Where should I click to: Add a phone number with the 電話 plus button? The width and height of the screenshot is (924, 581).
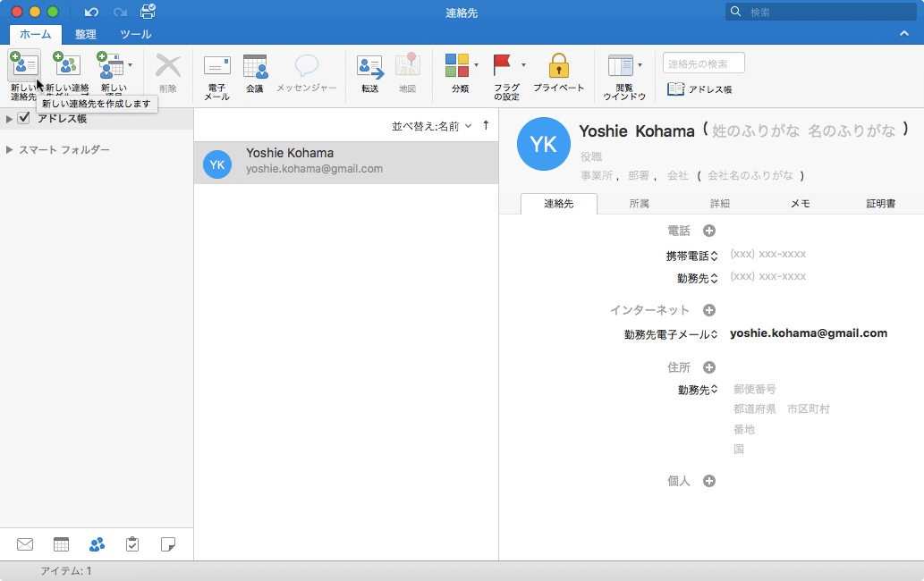click(708, 230)
